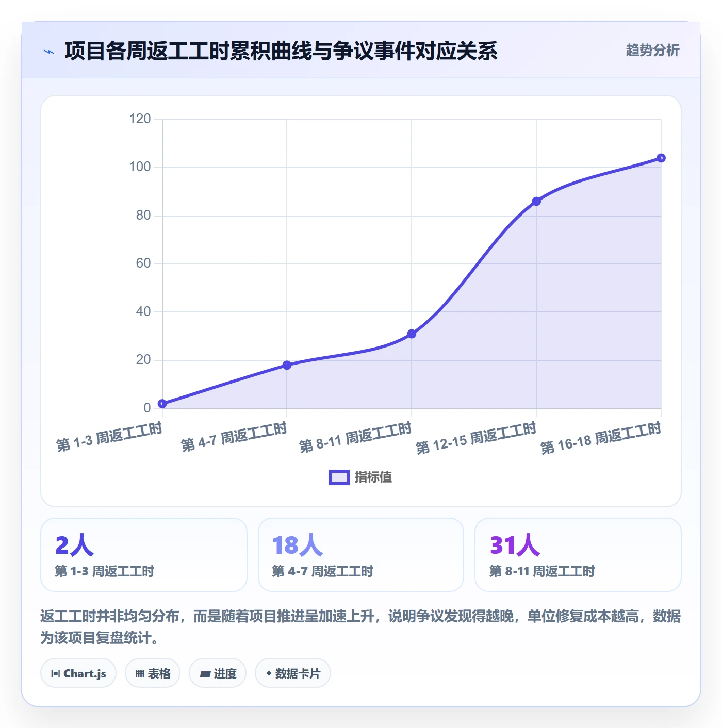
Task: Click the grid icon in 表格 chip
Action: (x=140, y=673)
